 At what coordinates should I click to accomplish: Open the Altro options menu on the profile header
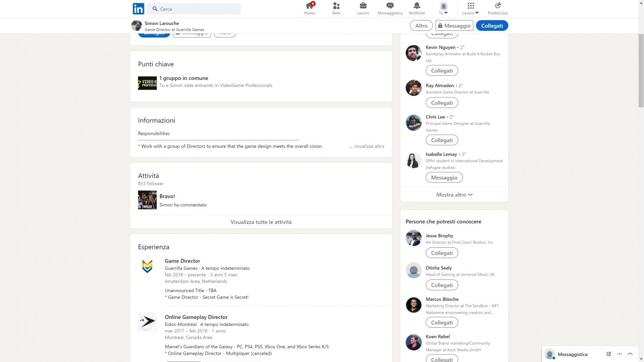coord(421,25)
